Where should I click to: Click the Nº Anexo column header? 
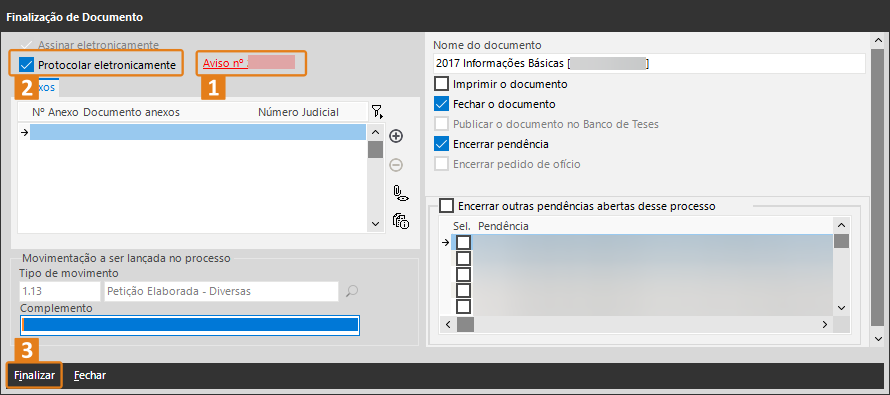click(x=55, y=112)
